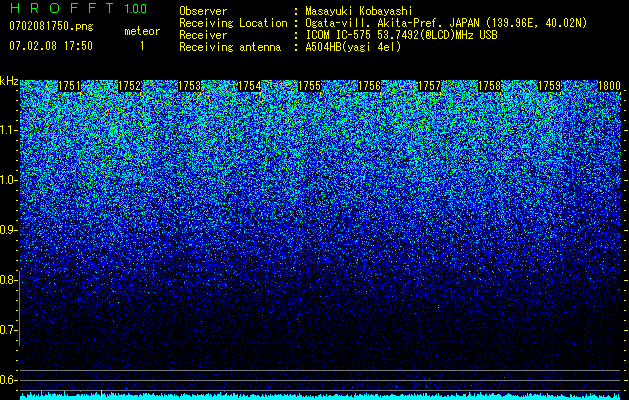
Task: Click the A504HB(yagi 4el) antenna text
Action: [353, 47]
